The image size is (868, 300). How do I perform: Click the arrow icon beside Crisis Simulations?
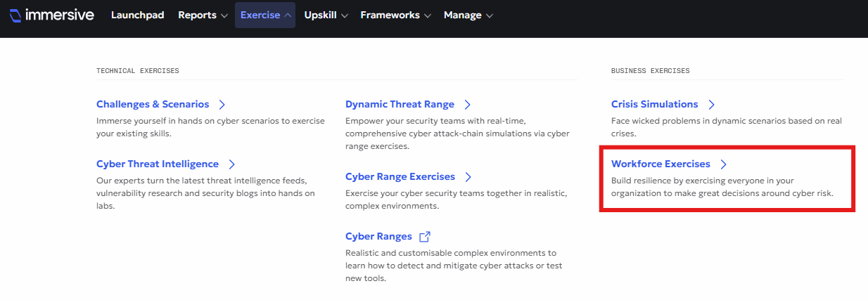[x=711, y=105]
